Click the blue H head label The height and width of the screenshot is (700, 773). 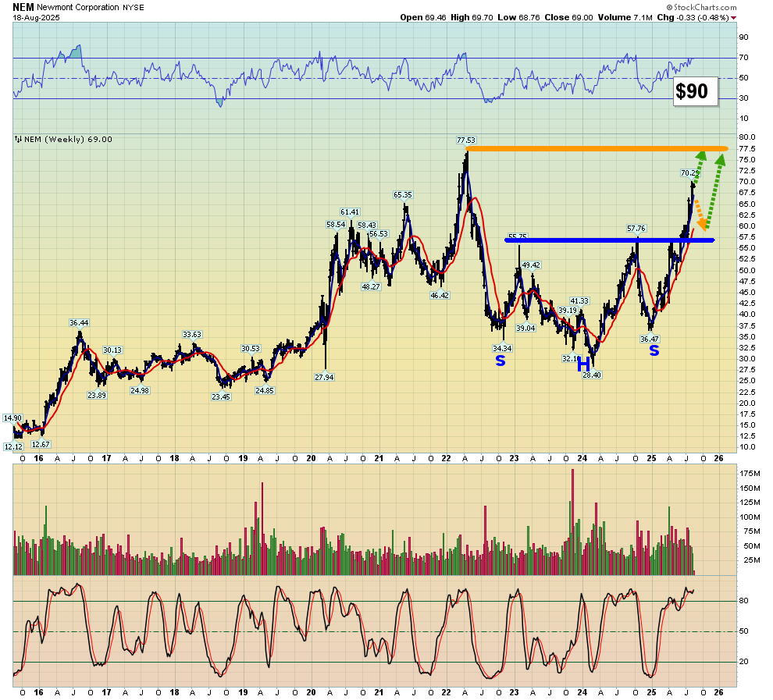click(583, 364)
